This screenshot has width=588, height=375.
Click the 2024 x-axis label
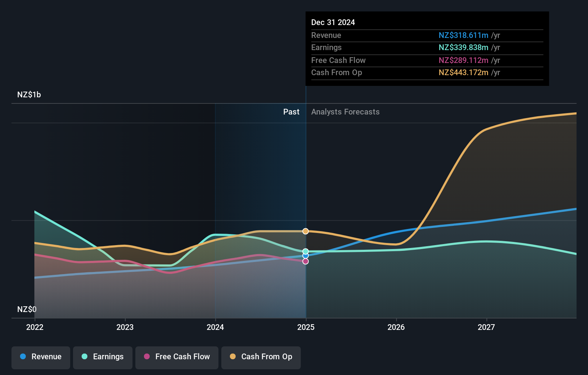tap(215, 327)
